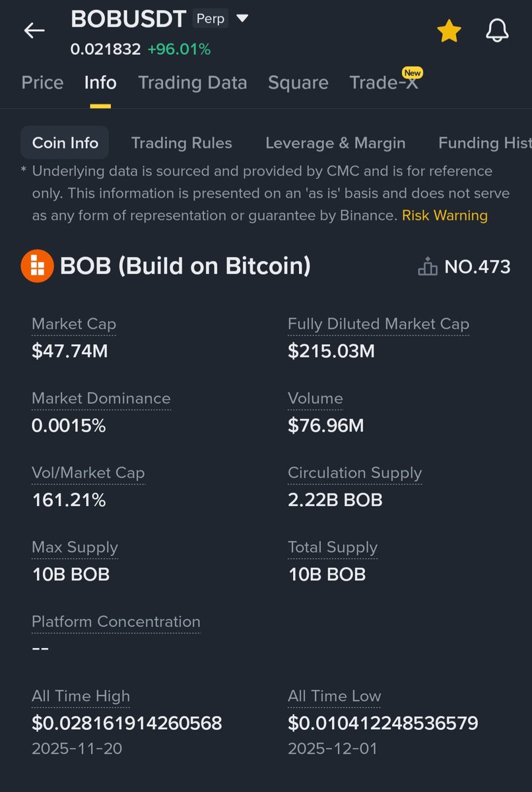Screen dimensions: 532x792
Task: Select the Leverage & Margin sub-tab
Action: point(335,143)
